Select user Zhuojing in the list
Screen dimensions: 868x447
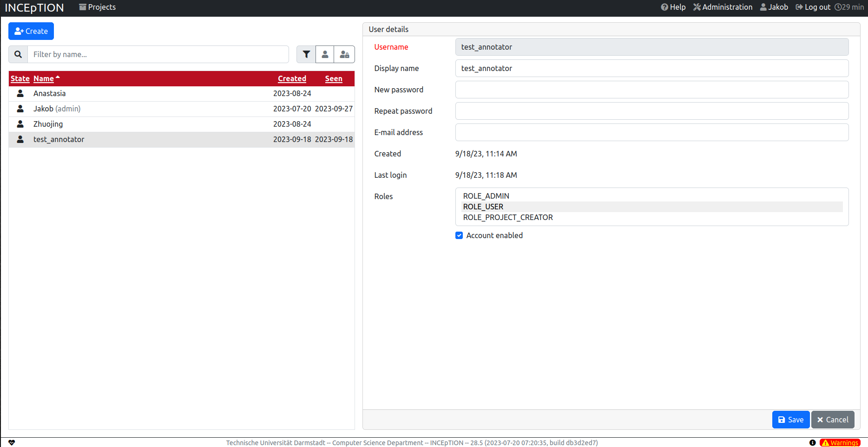point(182,124)
